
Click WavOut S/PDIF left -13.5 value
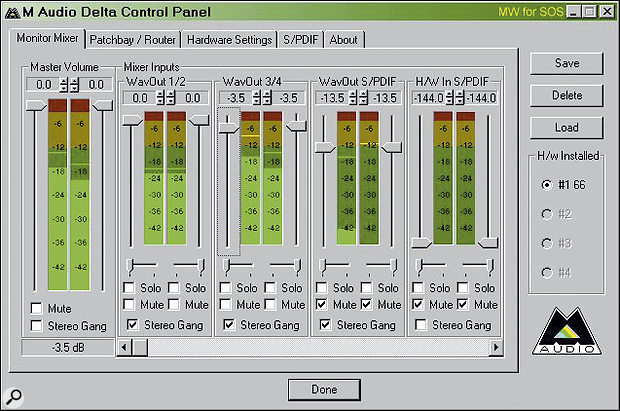335,98
